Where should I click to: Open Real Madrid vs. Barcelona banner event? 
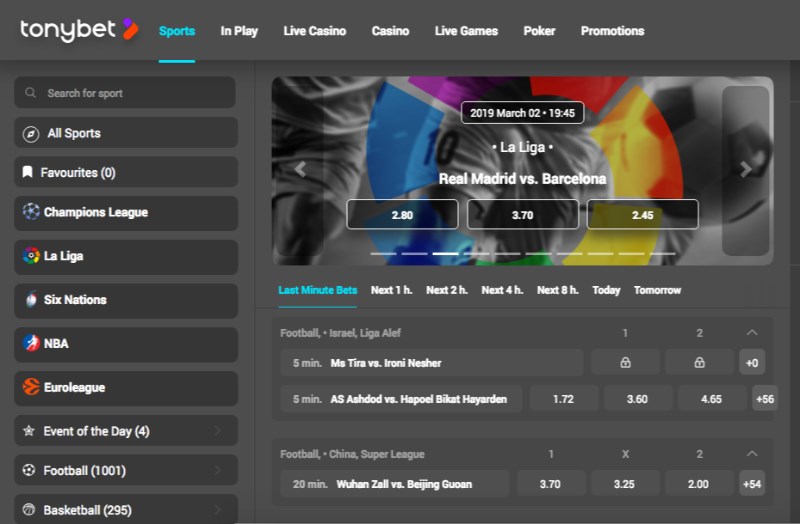522,179
